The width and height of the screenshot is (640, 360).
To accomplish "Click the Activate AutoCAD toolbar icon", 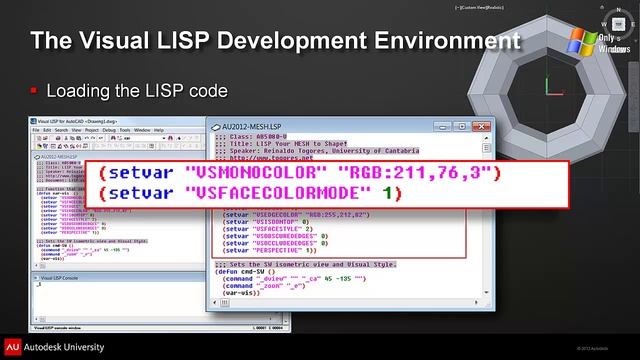I will (x=40, y=146).
